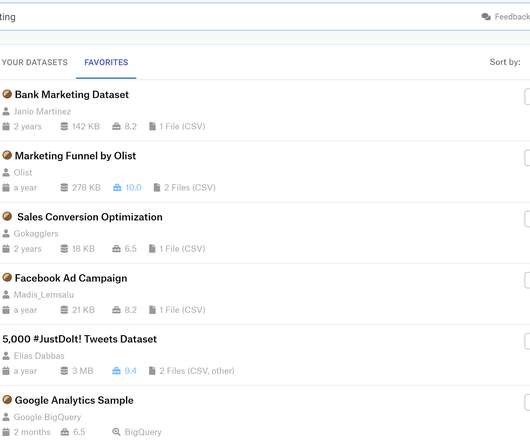This screenshot has height=442, width=530.
Task: Open the Facebook Ad Campaign dataset
Action: 71,278
